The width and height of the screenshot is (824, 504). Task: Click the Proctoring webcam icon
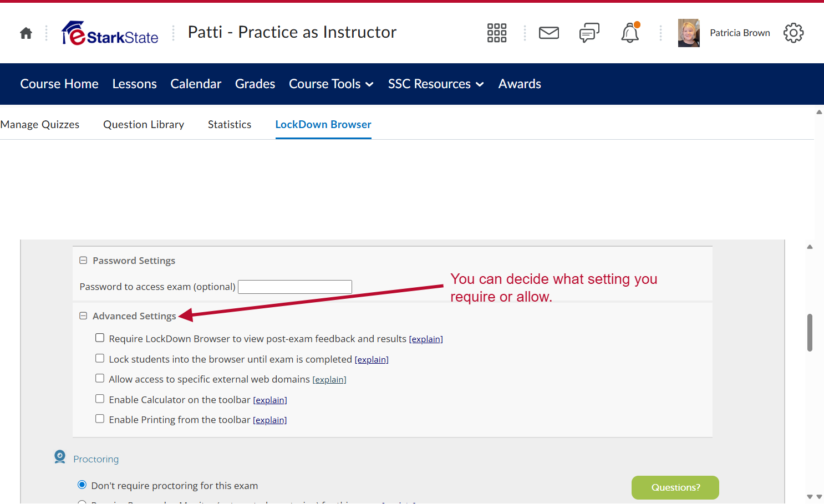60,457
